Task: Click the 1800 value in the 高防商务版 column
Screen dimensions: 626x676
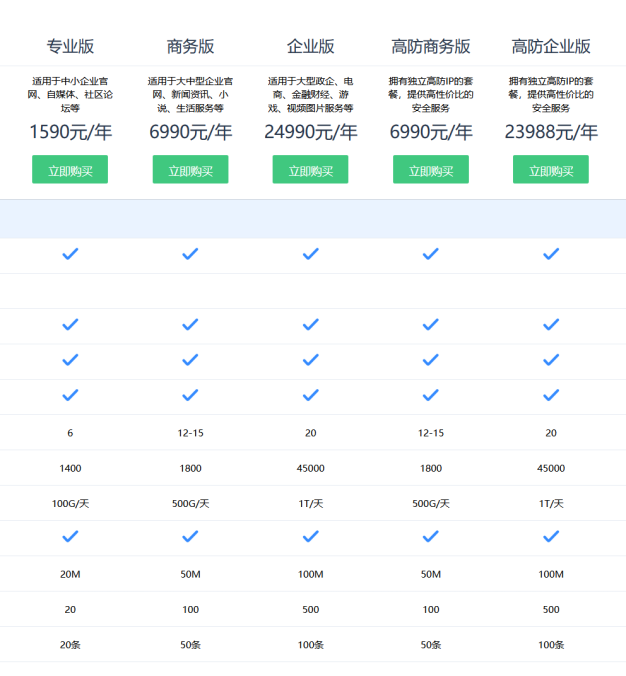Action: 431,468
